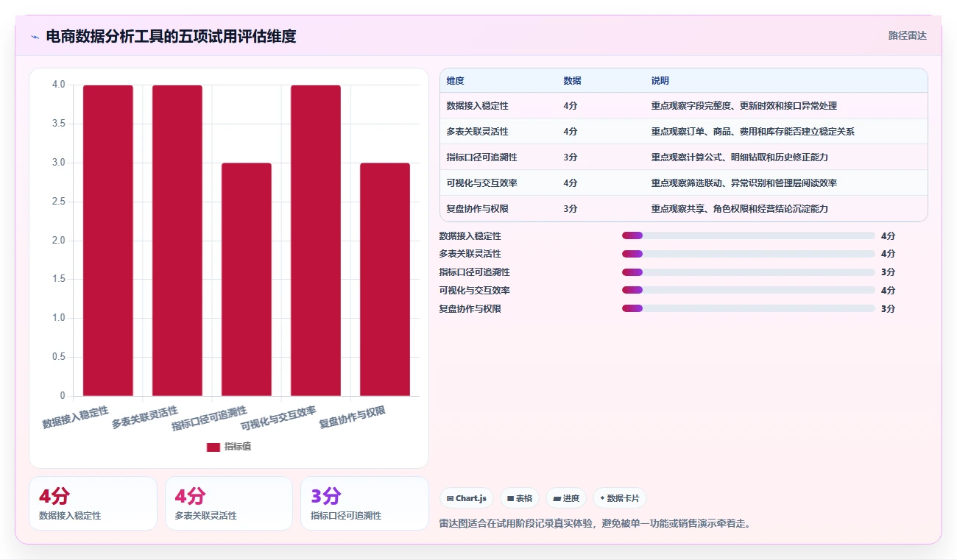Open the 4分 多表关联灵活性 stat card
The height and width of the screenshot is (560, 957).
(229, 503)
